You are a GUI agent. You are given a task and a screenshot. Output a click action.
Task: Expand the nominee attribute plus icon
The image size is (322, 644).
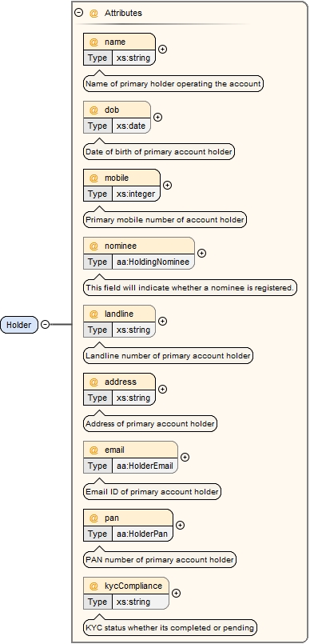click(201, 254)
